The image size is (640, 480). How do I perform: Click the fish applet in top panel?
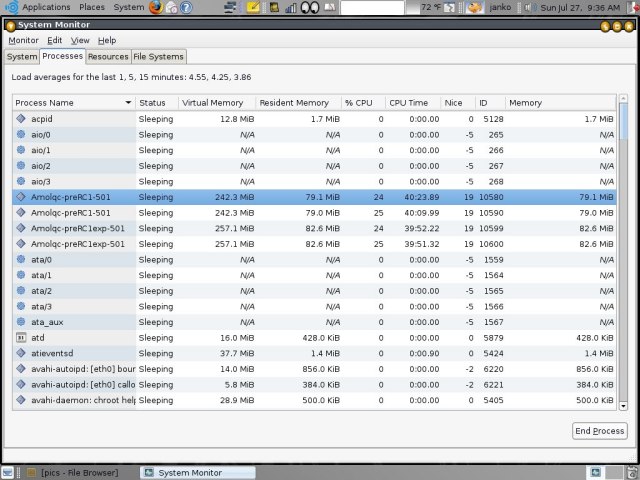pyautogui.click(x=474, y=7)
